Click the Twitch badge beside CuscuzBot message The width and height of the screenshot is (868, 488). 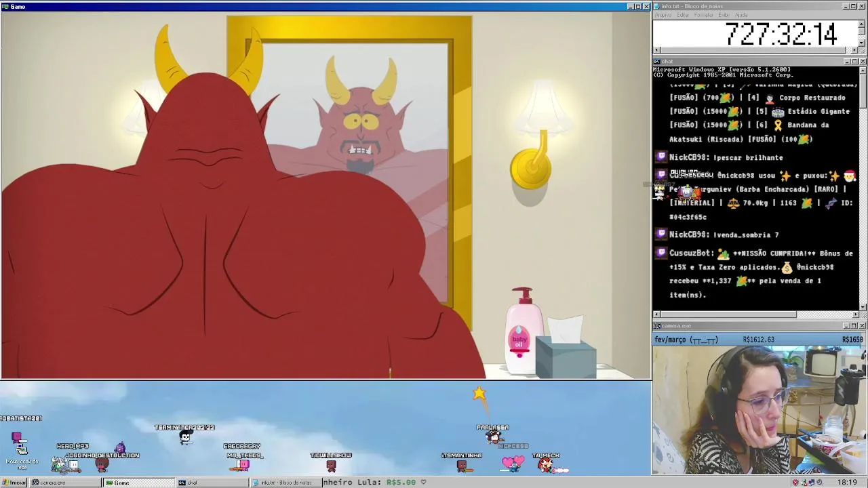[x=661, y=253]
